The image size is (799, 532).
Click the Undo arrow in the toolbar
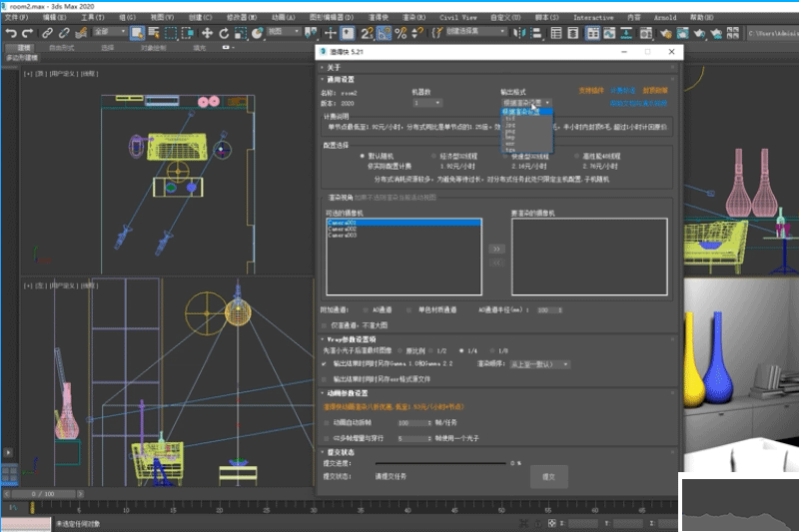coord(10,33)
